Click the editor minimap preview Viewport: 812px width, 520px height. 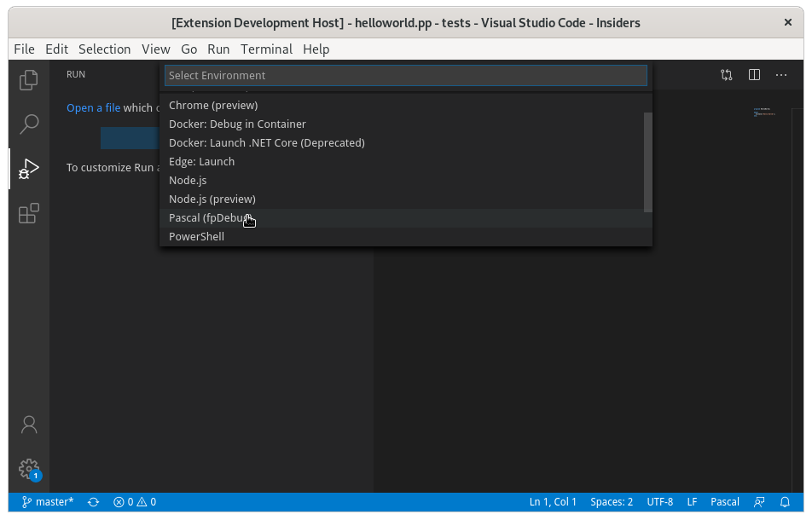pos(765,113)
